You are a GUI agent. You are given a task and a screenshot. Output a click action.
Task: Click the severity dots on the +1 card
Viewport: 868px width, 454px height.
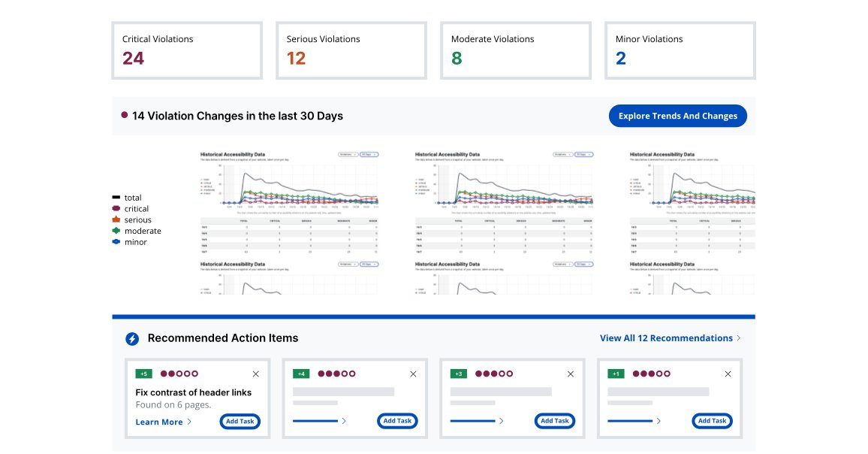pos(652,374)
